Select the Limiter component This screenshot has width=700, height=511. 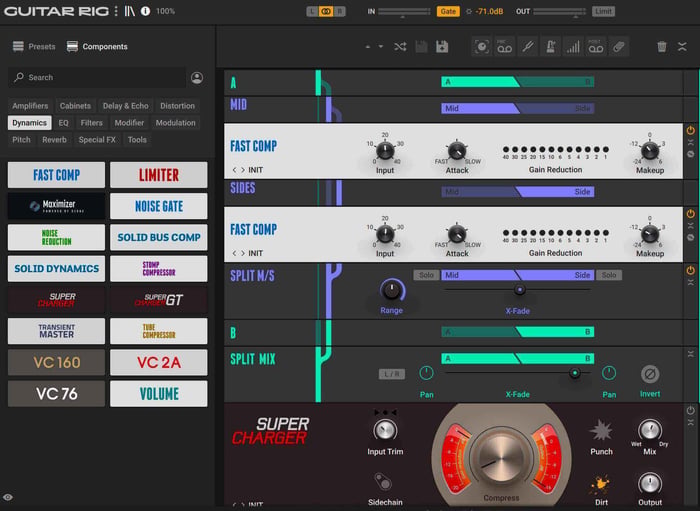158,175
